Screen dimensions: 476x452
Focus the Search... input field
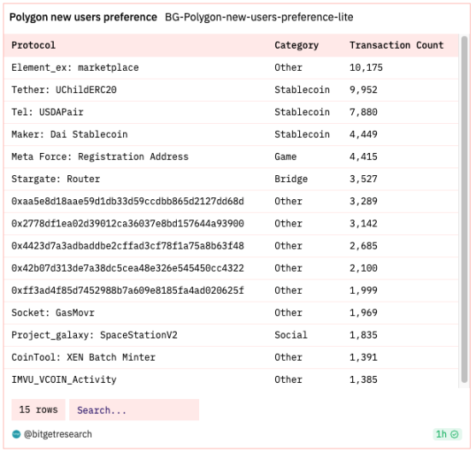(x=134, y=410)
